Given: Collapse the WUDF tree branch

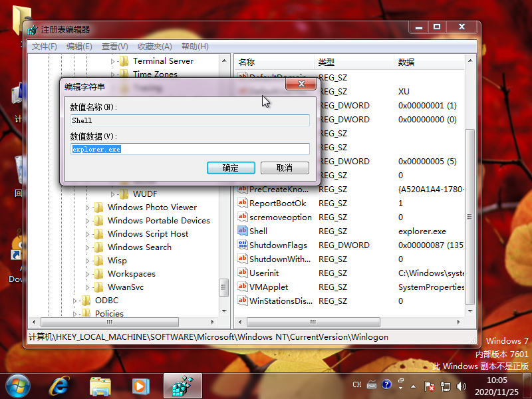Looking at the screenshot, I should click(113, 194).
